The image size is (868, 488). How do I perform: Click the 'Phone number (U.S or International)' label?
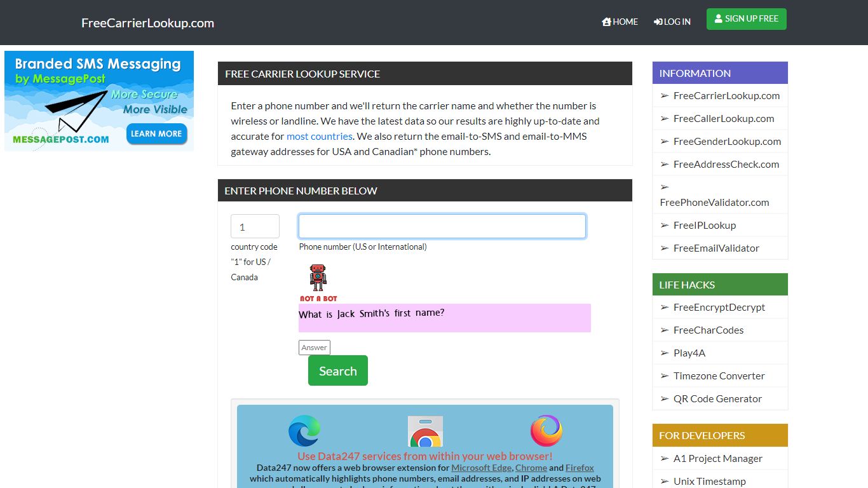[363, 247]
